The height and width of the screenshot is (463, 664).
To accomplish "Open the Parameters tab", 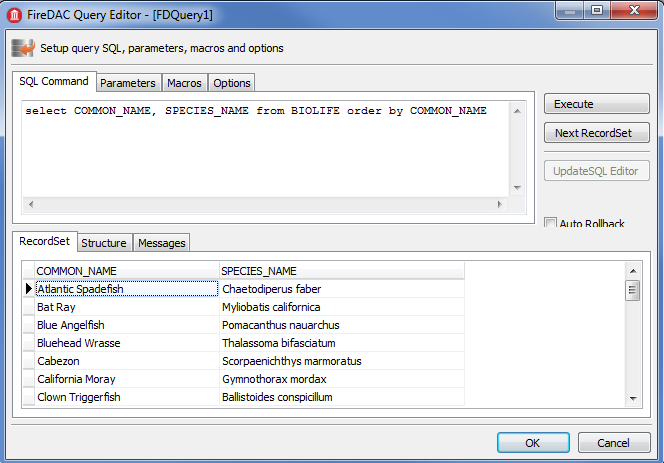I will (x=128, y=83).
